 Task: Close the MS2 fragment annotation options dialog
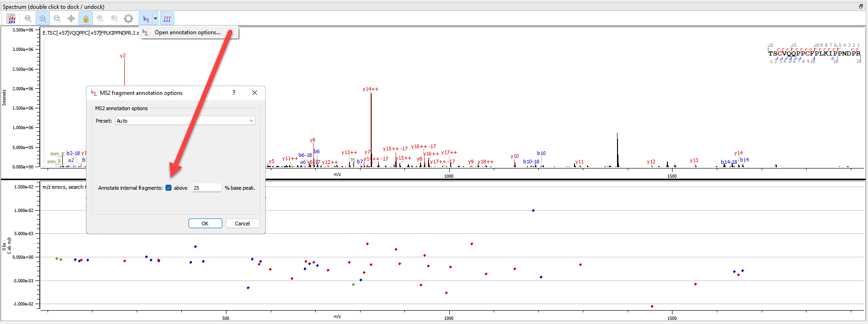click(255, 93)
